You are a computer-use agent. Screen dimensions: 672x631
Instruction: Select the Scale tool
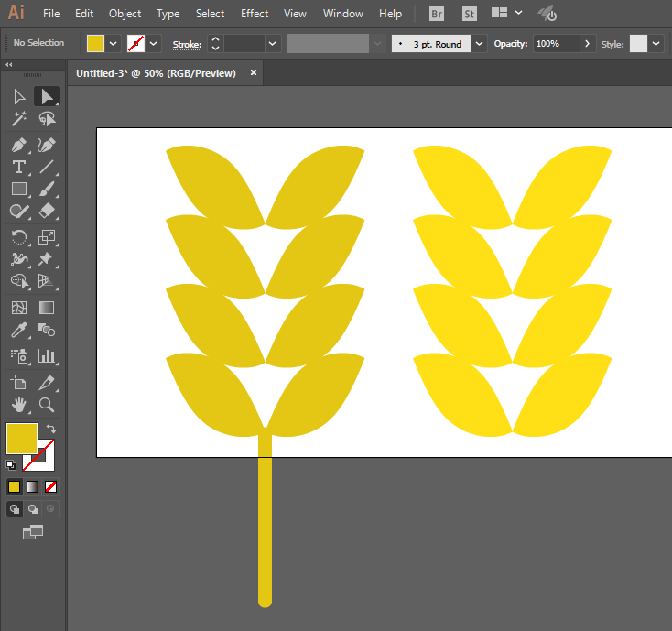pyautogui.click(x=47, y=237)
